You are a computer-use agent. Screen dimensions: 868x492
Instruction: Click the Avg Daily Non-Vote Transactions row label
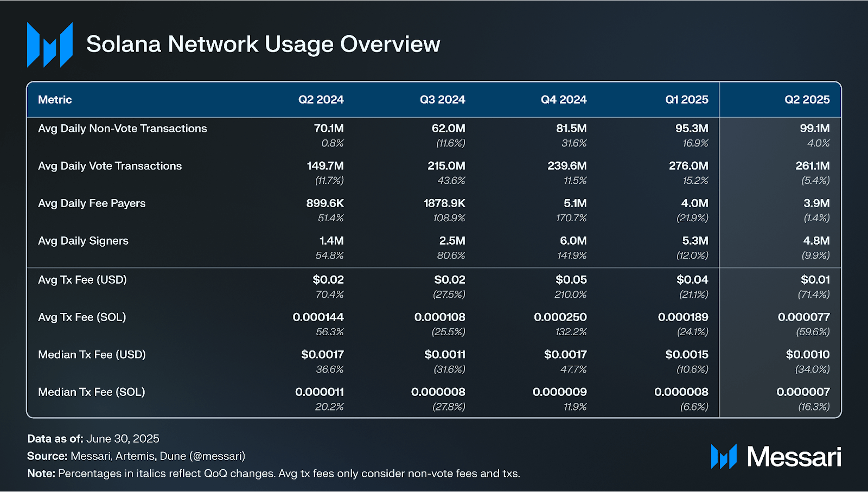point(123,129)
